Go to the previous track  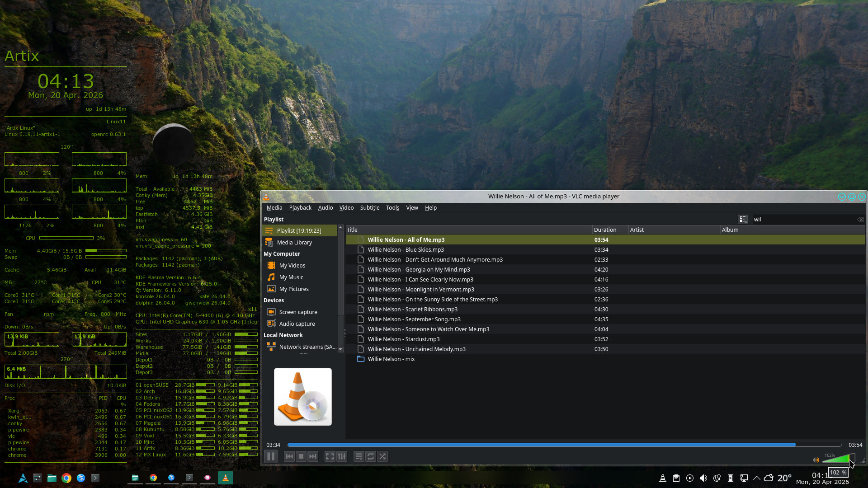point(289,456)
